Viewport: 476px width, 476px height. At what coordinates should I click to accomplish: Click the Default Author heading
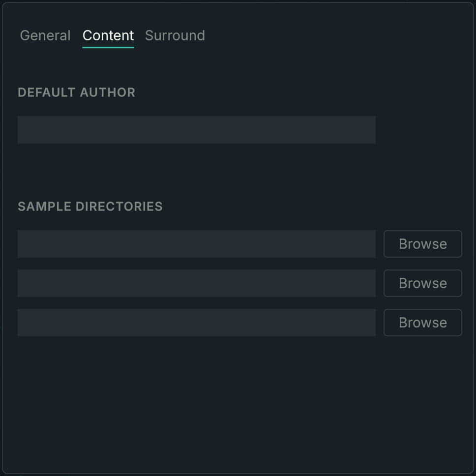[76, 92]
